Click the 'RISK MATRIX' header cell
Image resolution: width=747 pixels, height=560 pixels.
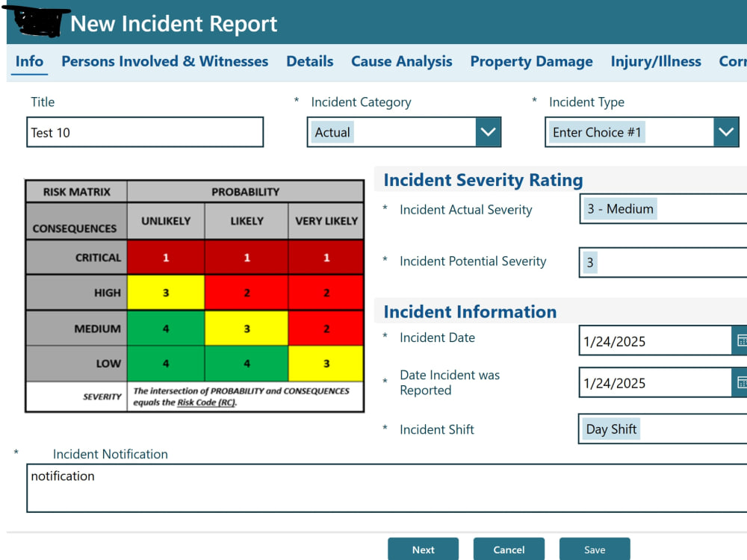(x=76, y=191)
